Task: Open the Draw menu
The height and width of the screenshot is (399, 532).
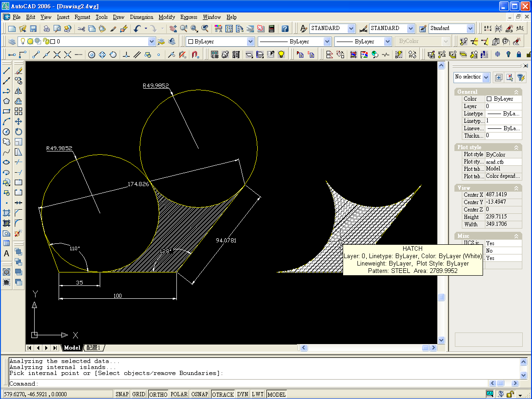Action: 118,17
